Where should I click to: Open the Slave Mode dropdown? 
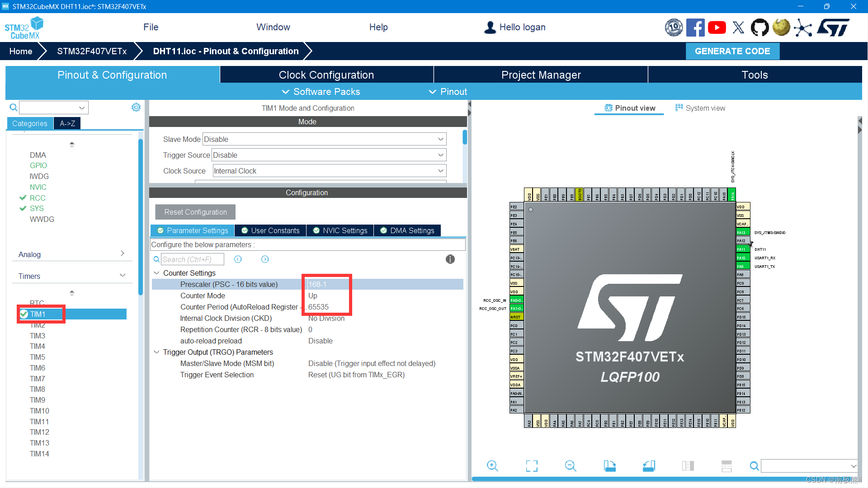click(x=324, y=139)
